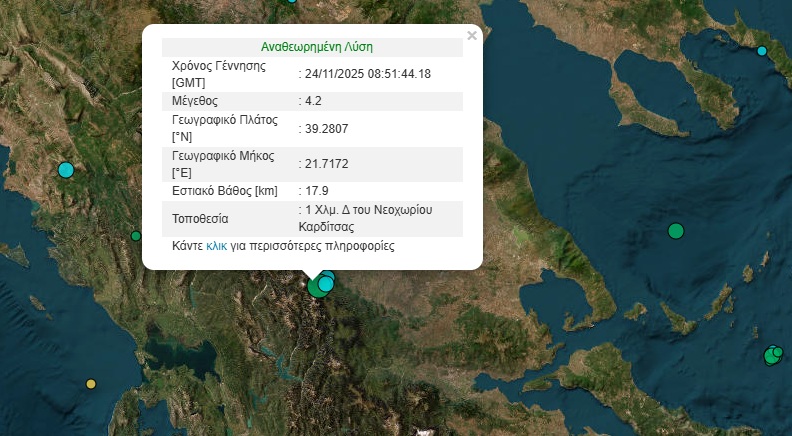Select the green marker cluster at the right edge
Image resolution: width=792 pixels, height=436 pixels.
tap(772, 355)
